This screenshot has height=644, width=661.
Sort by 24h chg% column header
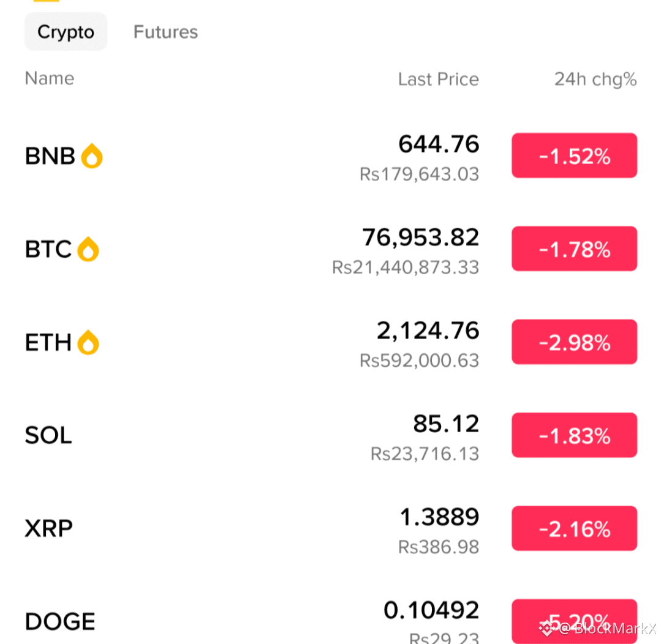tap(595, 79)
